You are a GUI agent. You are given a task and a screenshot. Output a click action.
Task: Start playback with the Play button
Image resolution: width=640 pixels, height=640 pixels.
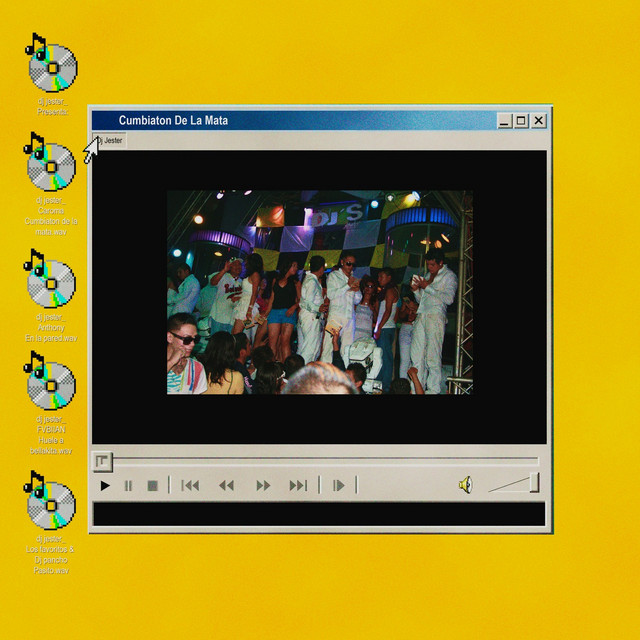coord(105,486)
